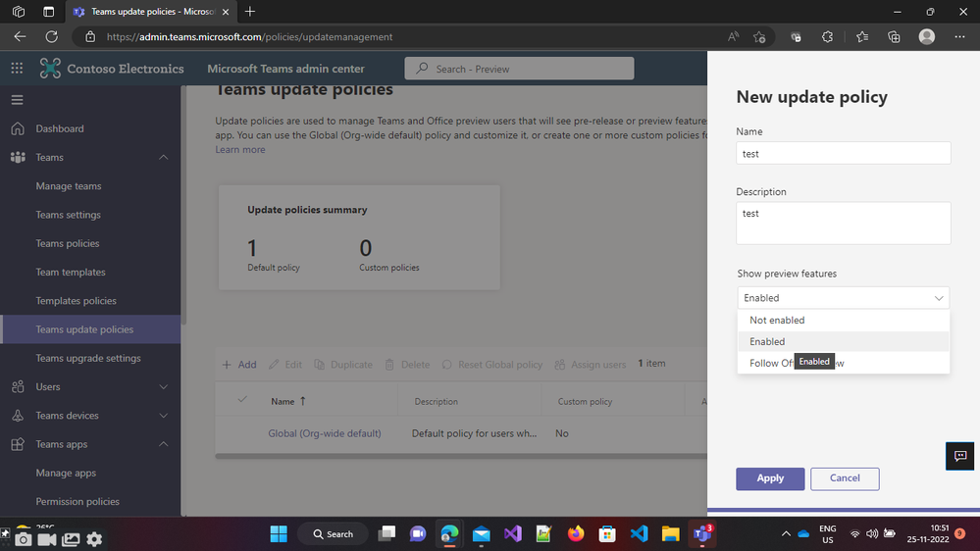Click Assign users toolbar button
Viewport: 980px width, 551px height.
click(x=590, y=364)
